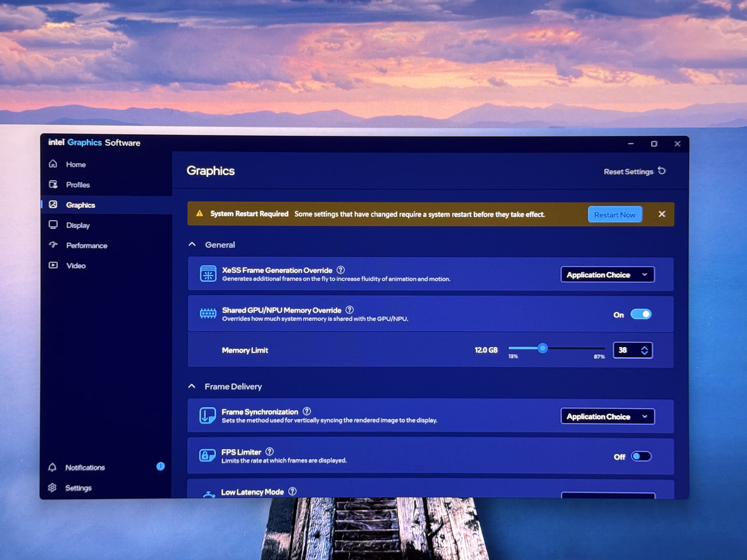Screen dimensions: 747x560
Task: Collapse the General section chevron
Action: pos(192,244)
